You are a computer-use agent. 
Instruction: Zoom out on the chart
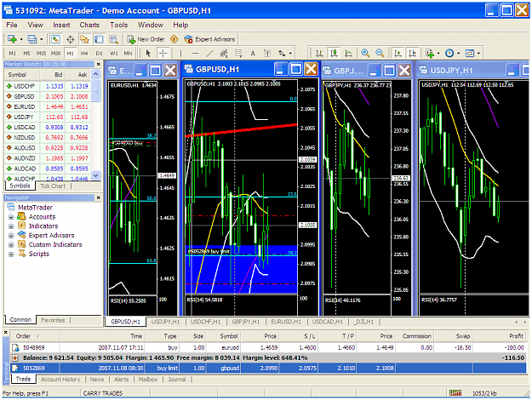380,53
